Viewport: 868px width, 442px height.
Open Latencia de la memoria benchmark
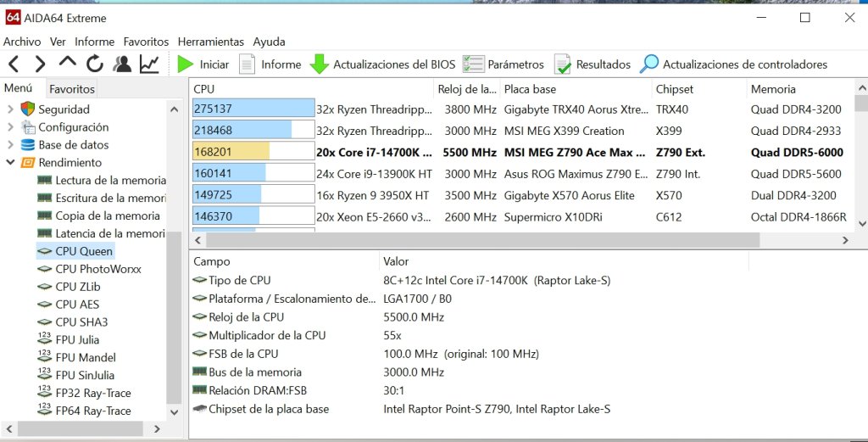pyautogui.click(x=102, y=233)
